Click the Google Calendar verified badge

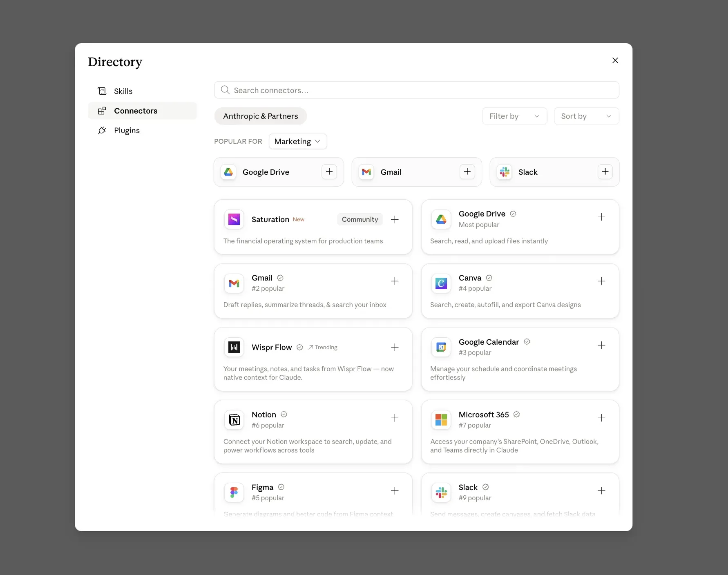(527, 341)
